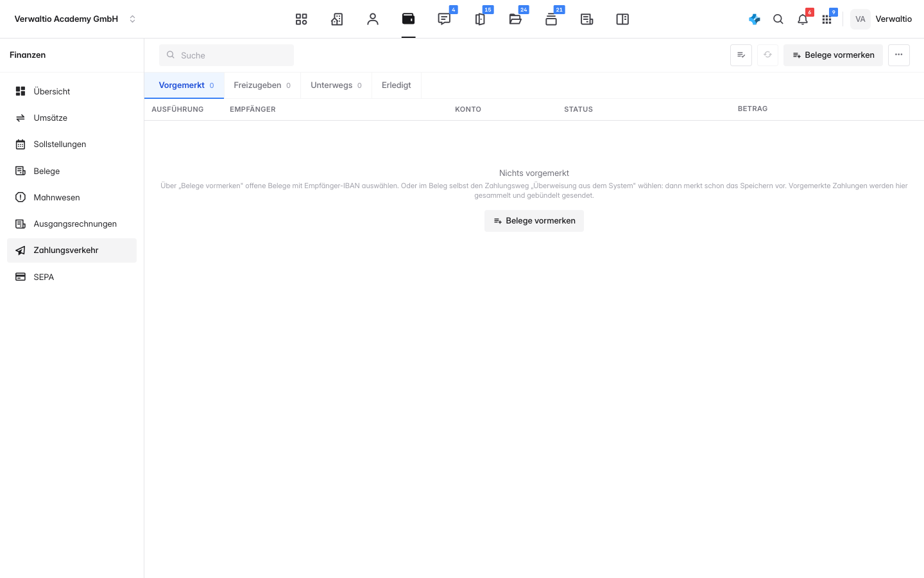This screenshot has height=578, width=924.
Task: Go to Ausgangsrechnungen in the sidebar
Action: pos(72,224)
